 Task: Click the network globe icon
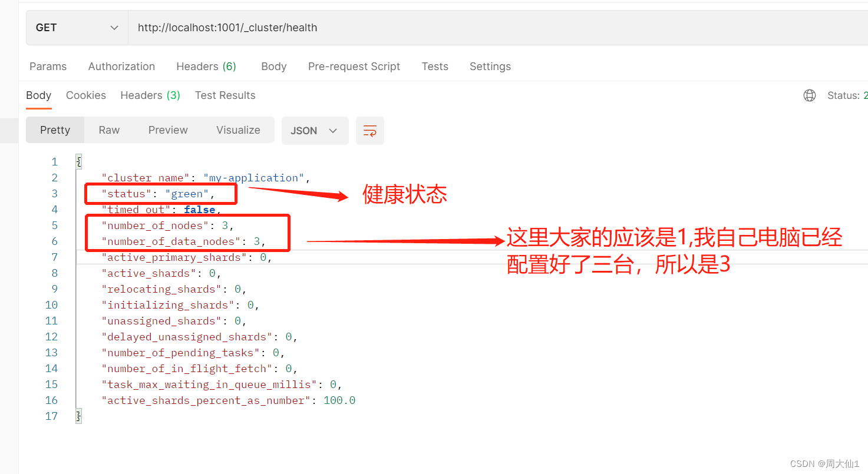click(810, 95)
